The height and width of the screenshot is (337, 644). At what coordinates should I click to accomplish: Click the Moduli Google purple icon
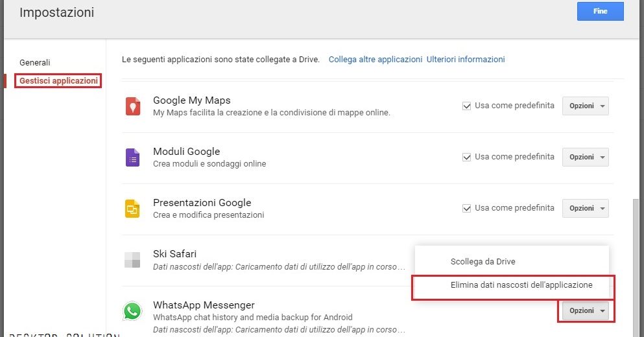[132, 157]
